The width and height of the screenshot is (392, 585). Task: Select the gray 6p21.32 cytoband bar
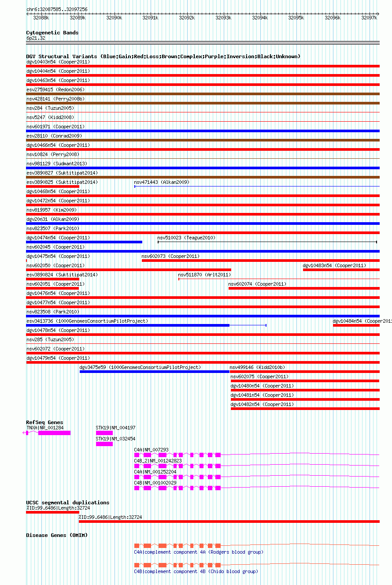(x=203, y=43)
